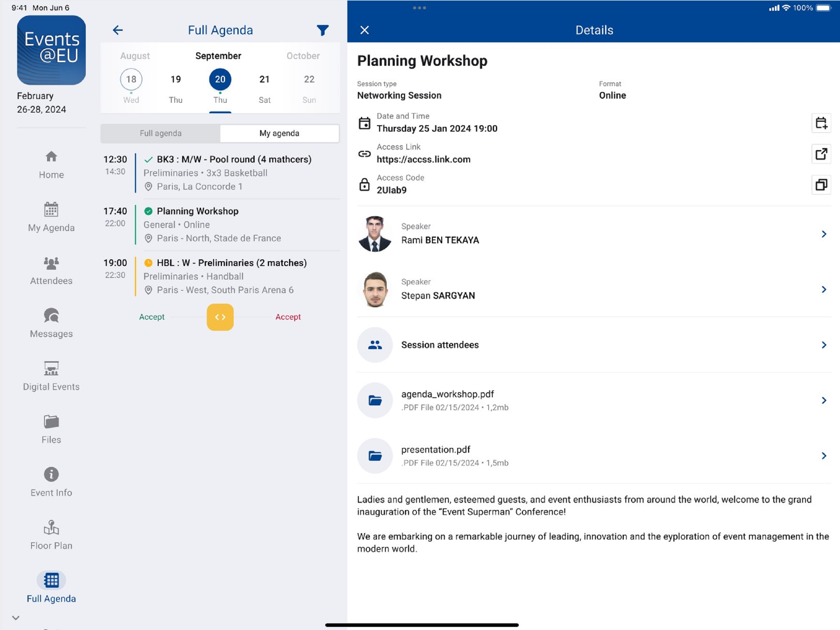Open access link in external browser
The height and width of the screenshot is (630, 840).
[x=821, y=154]
